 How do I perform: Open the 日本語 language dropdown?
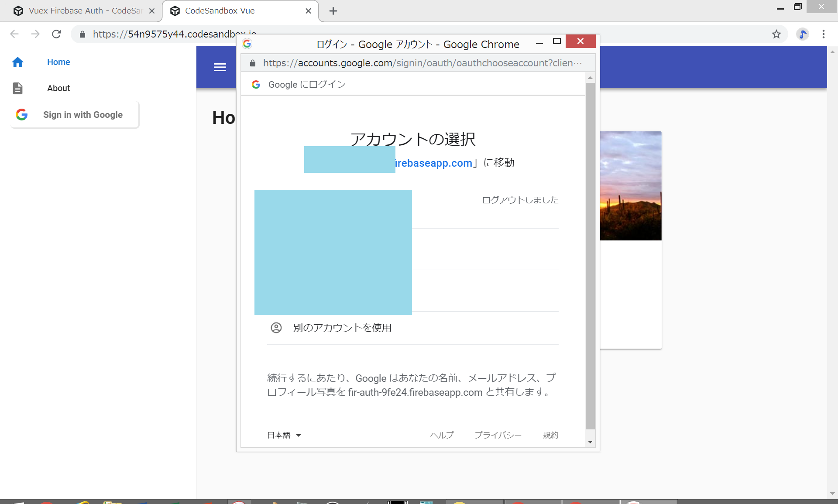click(284, 435)
